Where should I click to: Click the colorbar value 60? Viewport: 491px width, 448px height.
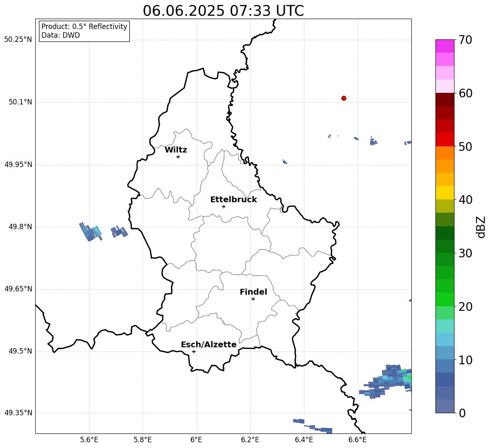465,93
